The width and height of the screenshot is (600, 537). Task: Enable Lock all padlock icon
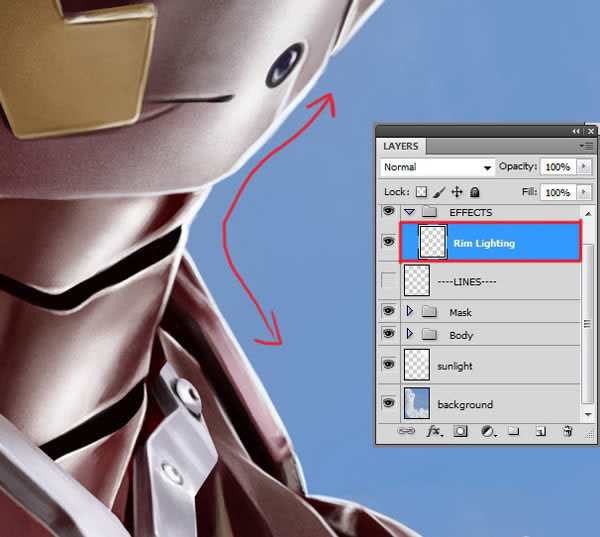pyautogui.click(x=474, y=192)
